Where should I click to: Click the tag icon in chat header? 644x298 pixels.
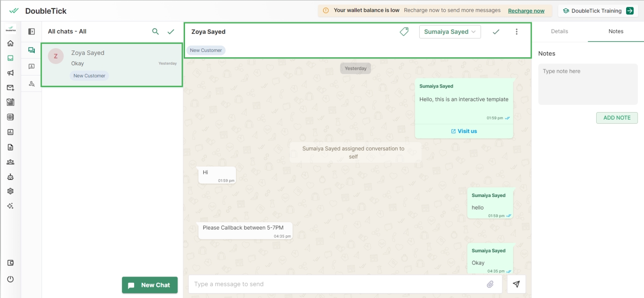point(404,32)
